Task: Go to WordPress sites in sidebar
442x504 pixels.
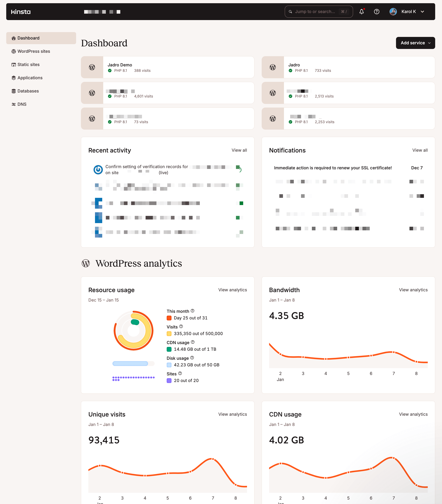Action: [34, 51]
